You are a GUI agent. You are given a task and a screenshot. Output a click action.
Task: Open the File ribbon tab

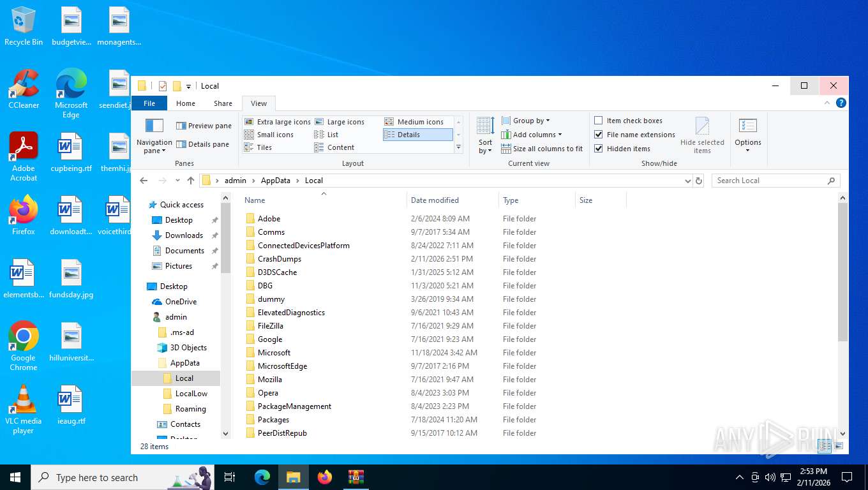tap(149, 103)
